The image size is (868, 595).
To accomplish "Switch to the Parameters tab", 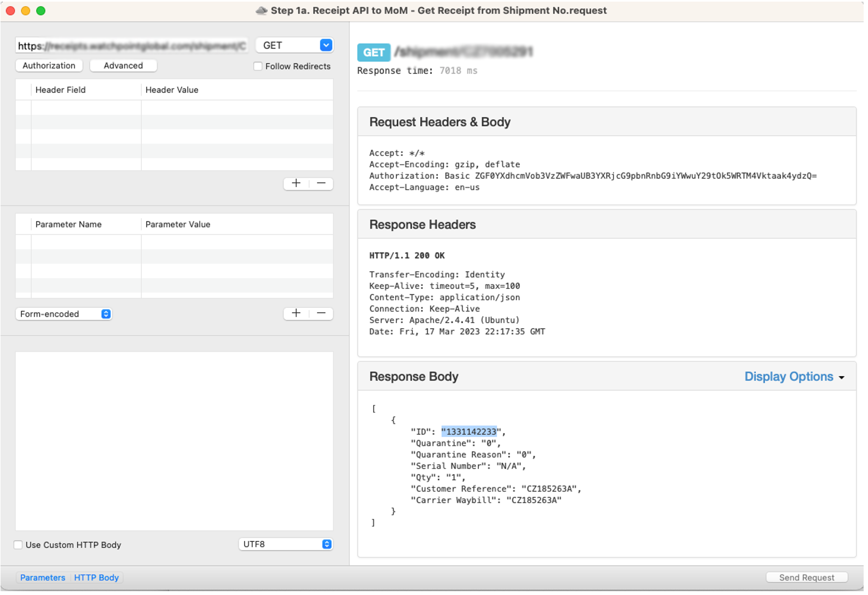I will (x=43, y=579).
